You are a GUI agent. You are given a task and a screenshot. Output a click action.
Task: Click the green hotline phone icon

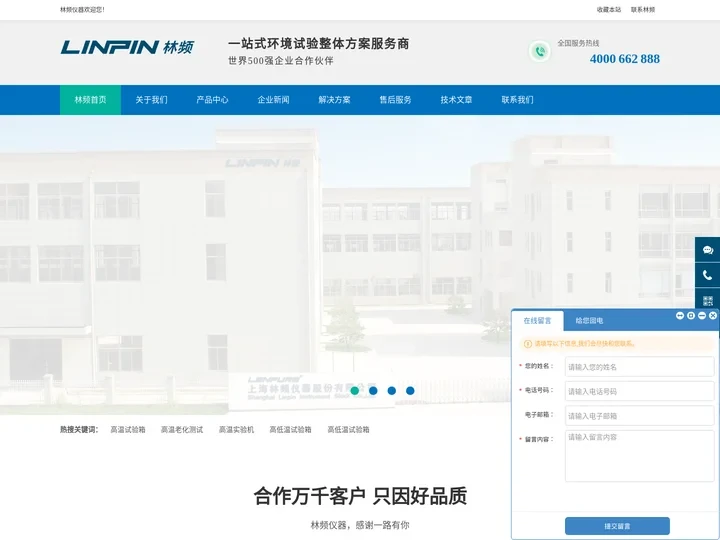(x=540, y=51)
